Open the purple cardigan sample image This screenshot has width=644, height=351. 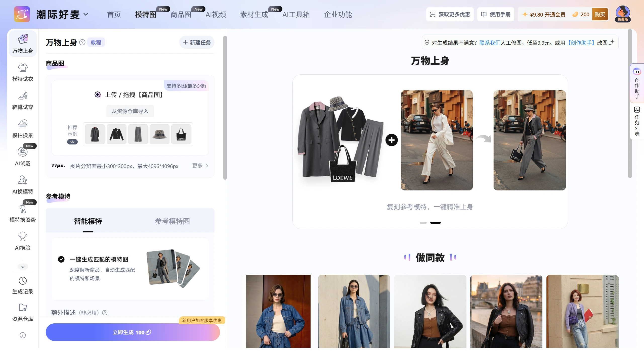(x=582, y=312)
